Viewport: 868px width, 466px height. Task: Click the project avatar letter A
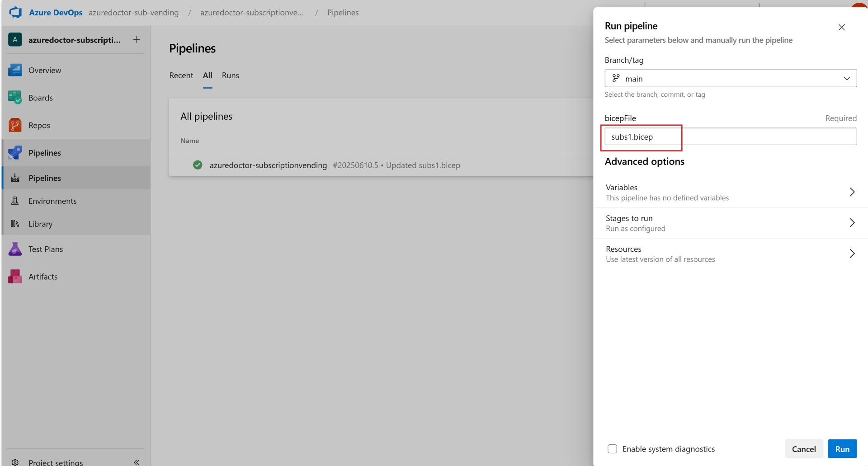15,40
